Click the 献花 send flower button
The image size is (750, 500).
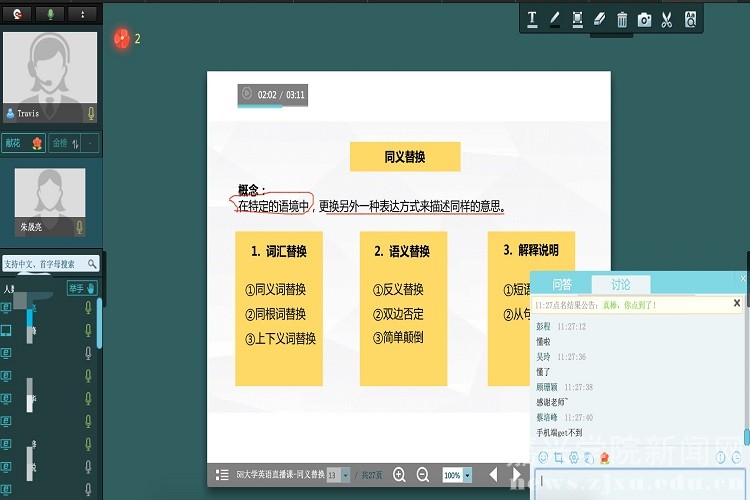pos(24,143)
